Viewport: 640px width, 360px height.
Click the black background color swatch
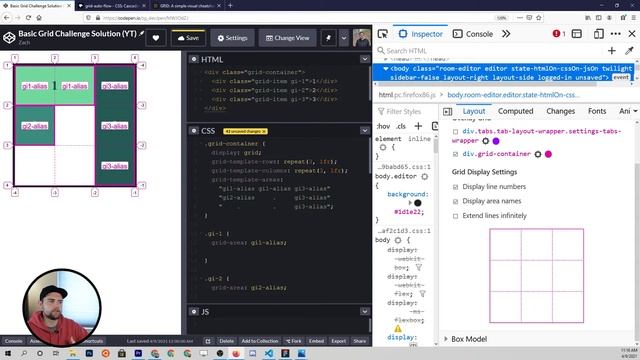(x=418, y=203)
